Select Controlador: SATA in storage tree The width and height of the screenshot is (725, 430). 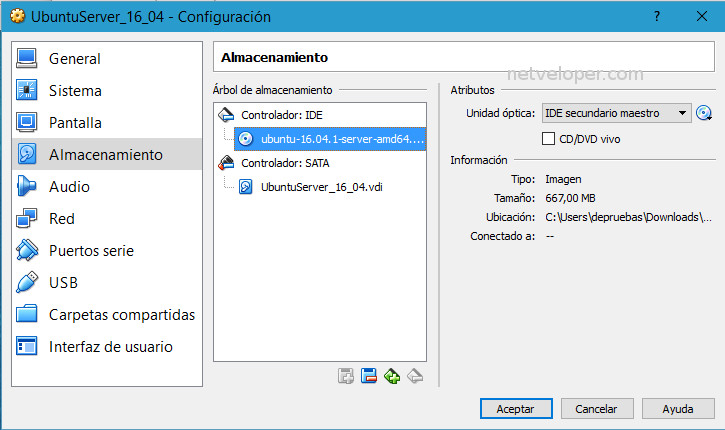[x=285, y=163]
